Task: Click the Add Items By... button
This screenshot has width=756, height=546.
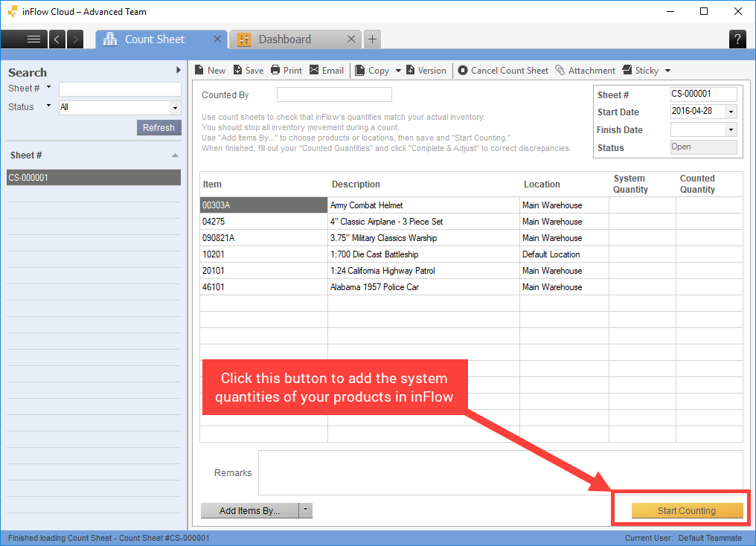Action: (x=249, y=511)
